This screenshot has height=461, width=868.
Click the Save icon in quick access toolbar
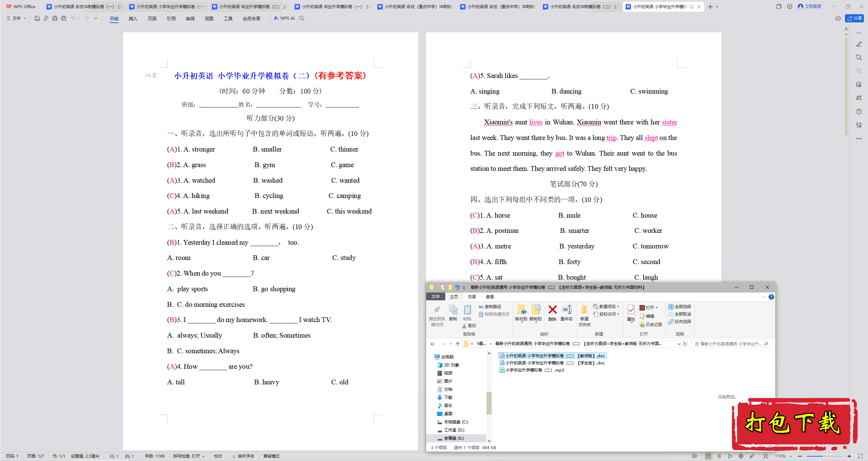[36, 18]
